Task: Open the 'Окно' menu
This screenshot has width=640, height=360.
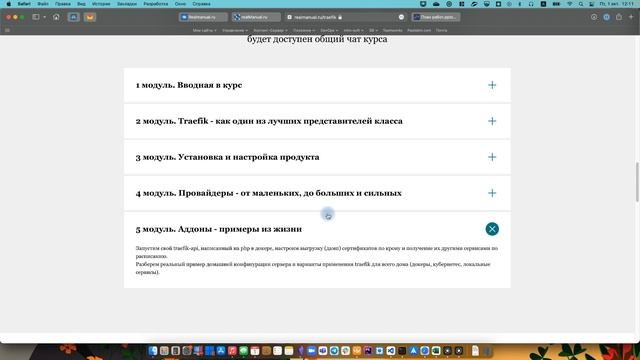Action: (180, 4)
